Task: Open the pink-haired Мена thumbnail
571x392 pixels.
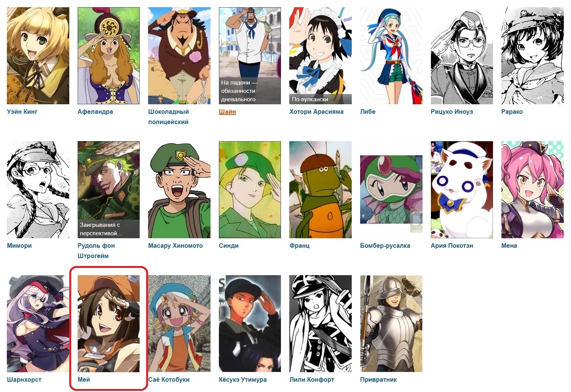Action: [532, 190]
